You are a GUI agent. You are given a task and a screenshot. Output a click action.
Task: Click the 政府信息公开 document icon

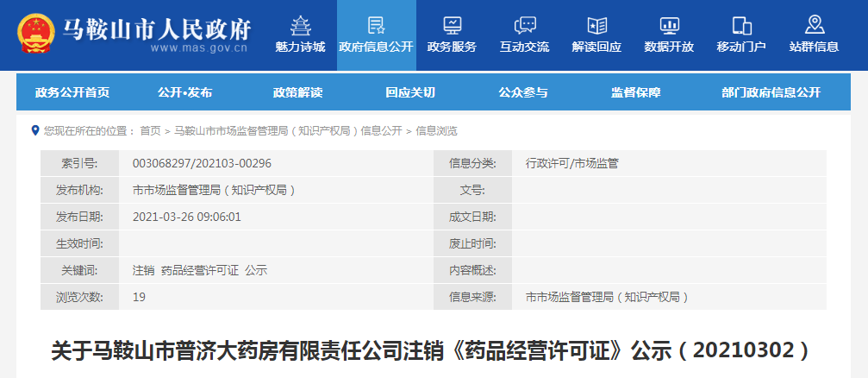[376, 26]
